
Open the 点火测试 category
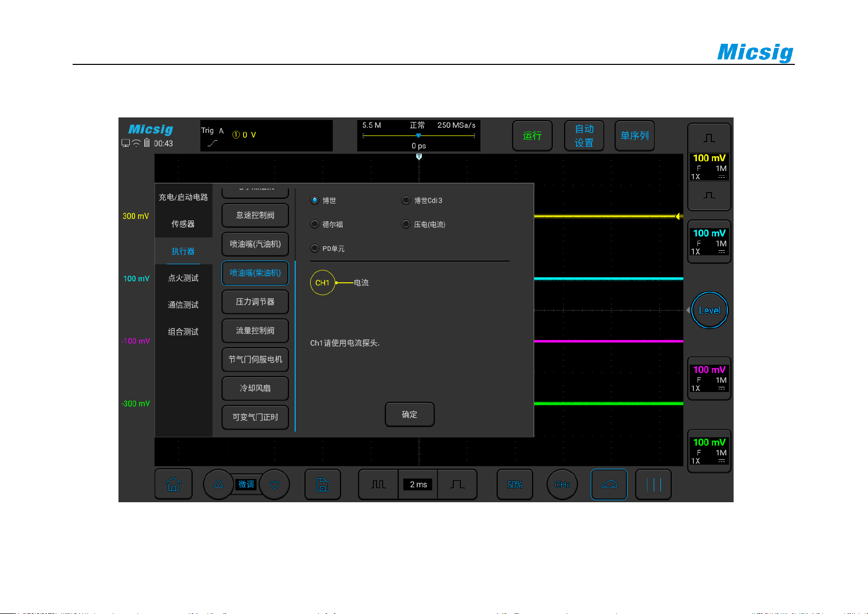click(183, 278)
